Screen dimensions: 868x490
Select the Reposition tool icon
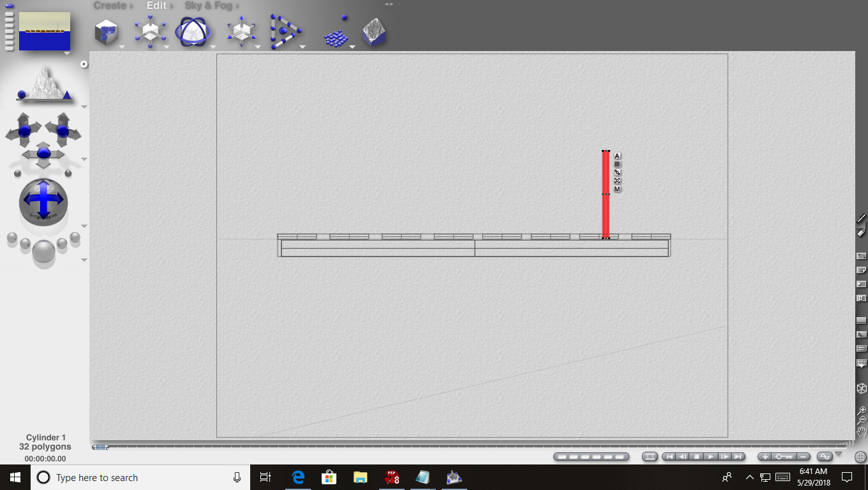pos(241,31)
